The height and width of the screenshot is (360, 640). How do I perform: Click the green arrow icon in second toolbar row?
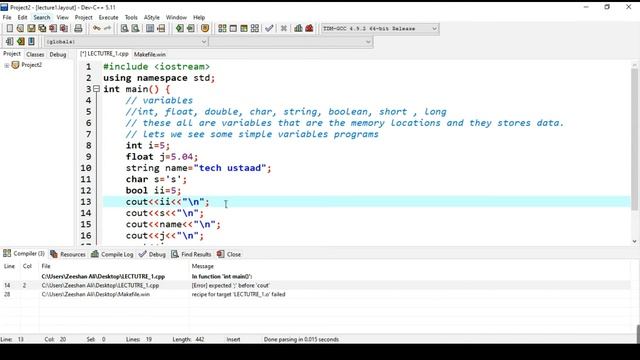coord(20,41)
